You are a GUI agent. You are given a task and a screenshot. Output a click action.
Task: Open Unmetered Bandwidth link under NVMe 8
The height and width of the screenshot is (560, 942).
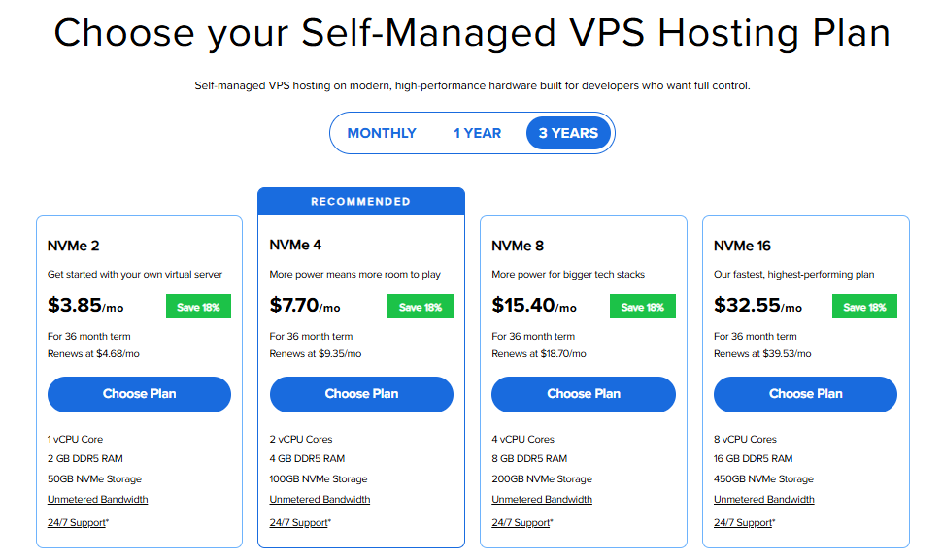(542, 499)
